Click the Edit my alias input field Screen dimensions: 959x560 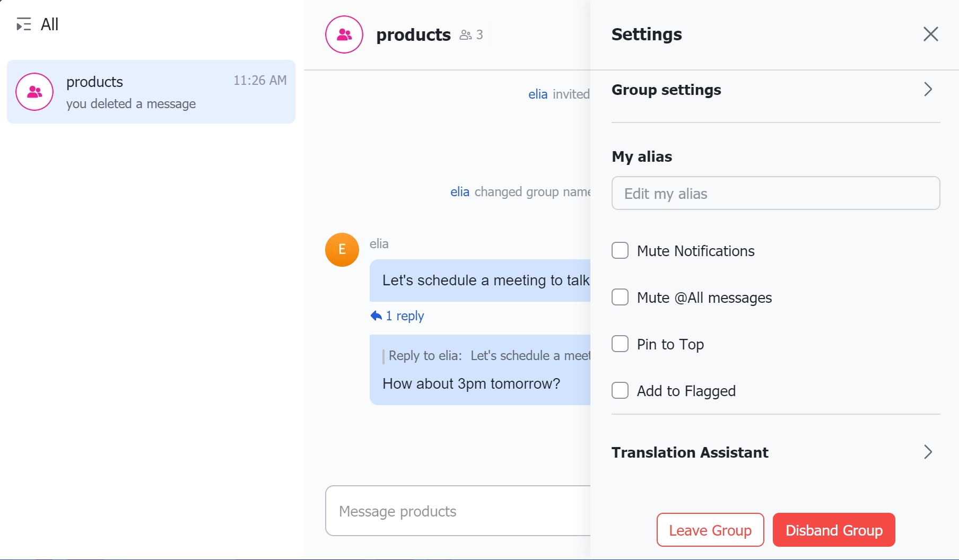[x=775, y=193]
